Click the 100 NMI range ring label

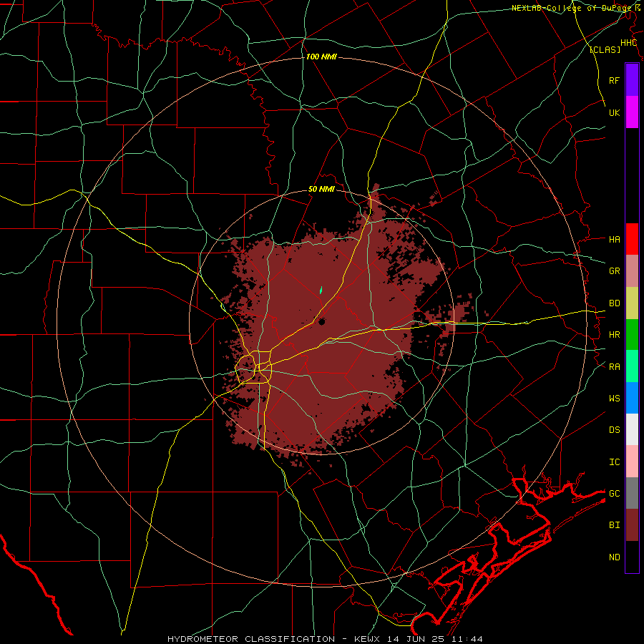321,57
